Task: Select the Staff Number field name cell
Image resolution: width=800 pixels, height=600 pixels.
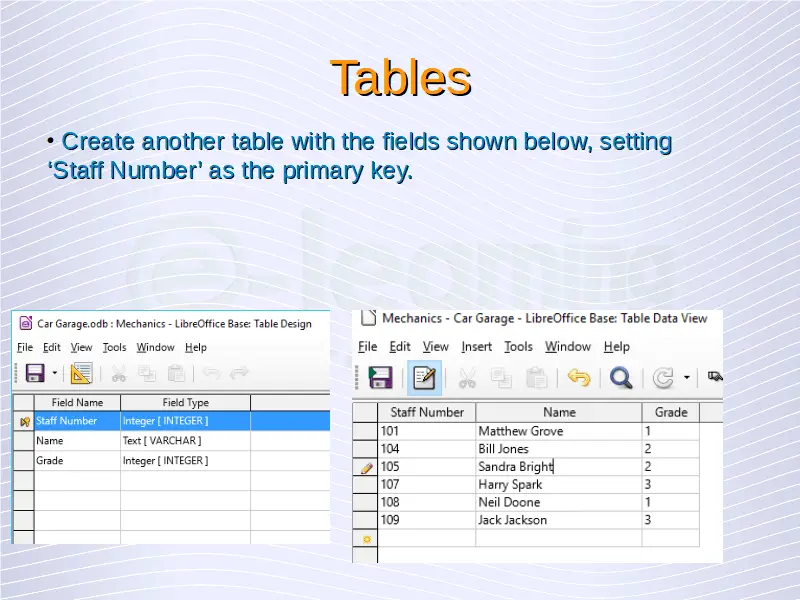Action: tap(77, 421)
